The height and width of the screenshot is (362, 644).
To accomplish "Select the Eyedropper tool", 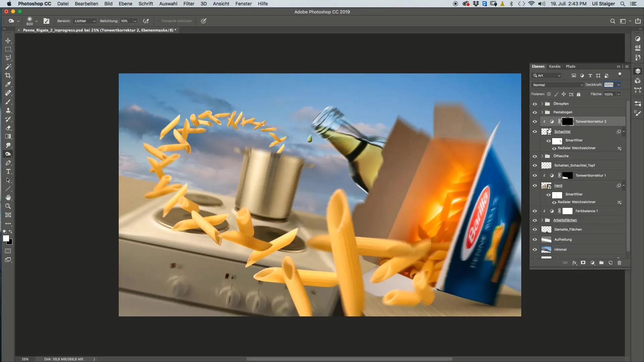I will pos(8,84).
